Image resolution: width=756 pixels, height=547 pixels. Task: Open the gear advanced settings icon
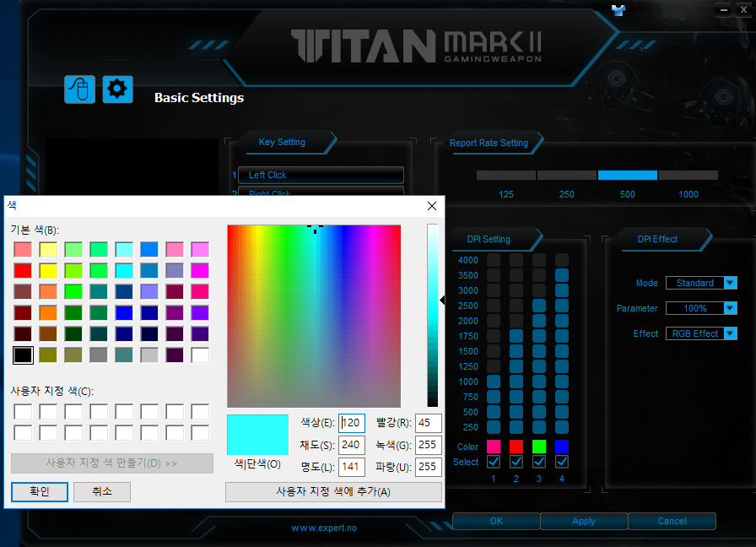pyautogui.click(x=117, y=89)
